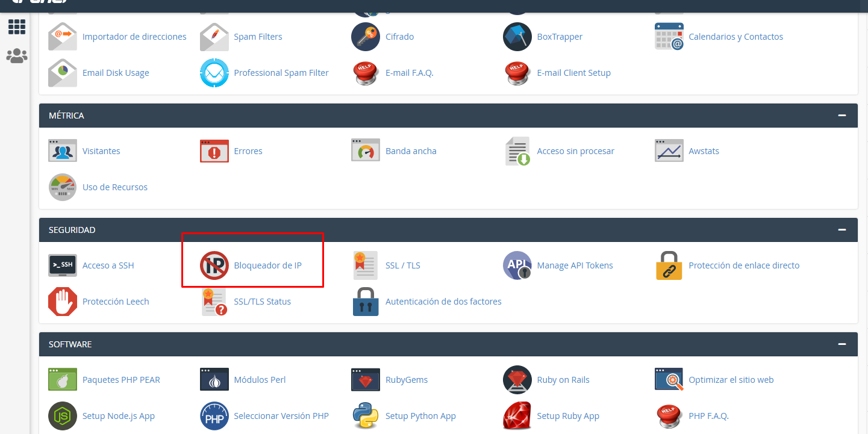Click the Uso de Recursos link
Image resolution: width=868 pixels, height=434 pixels.
(114, 187)
